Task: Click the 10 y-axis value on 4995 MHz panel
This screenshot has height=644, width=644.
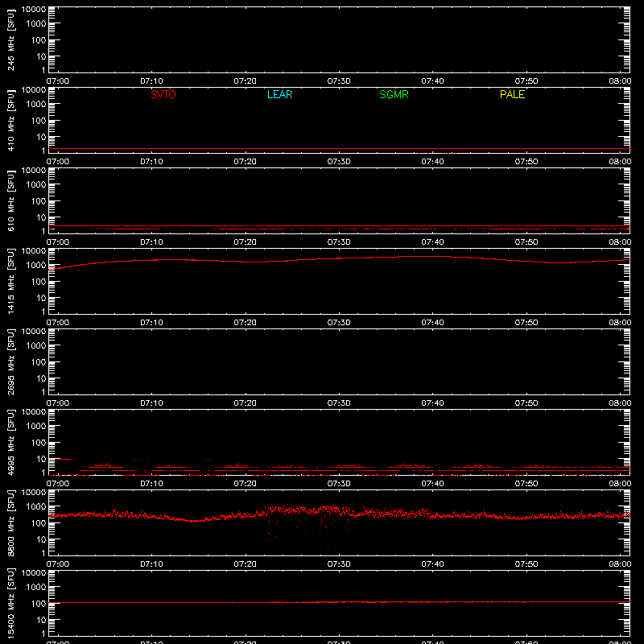Action: point(42,459)
